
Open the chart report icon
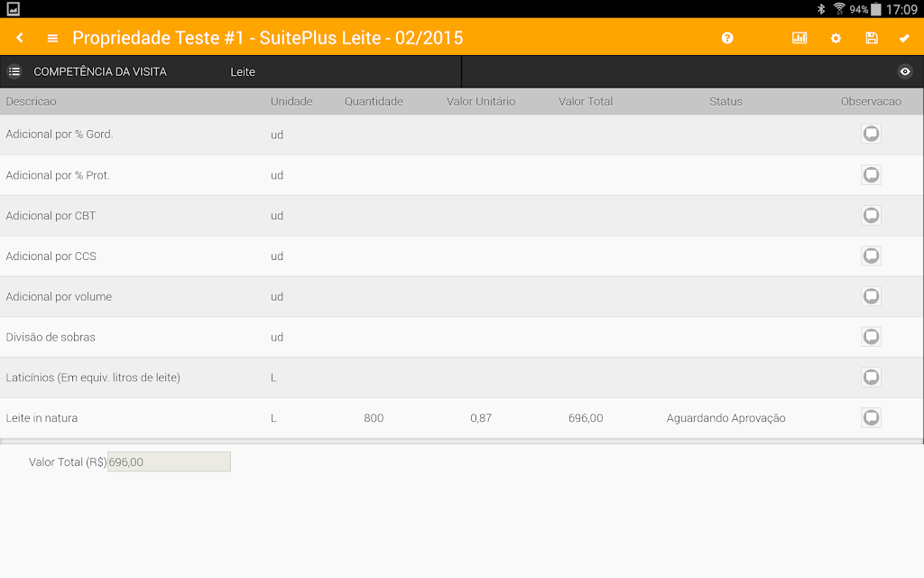click(799, 38)
